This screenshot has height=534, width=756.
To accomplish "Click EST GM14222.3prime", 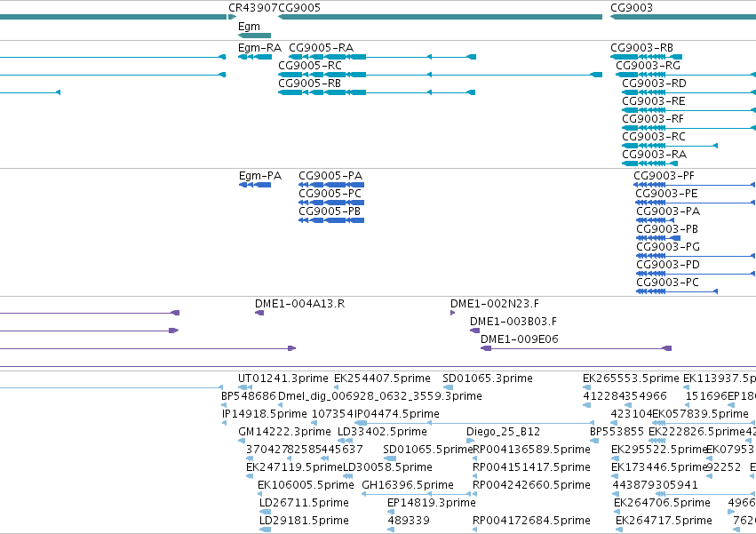I will (241, 441).
